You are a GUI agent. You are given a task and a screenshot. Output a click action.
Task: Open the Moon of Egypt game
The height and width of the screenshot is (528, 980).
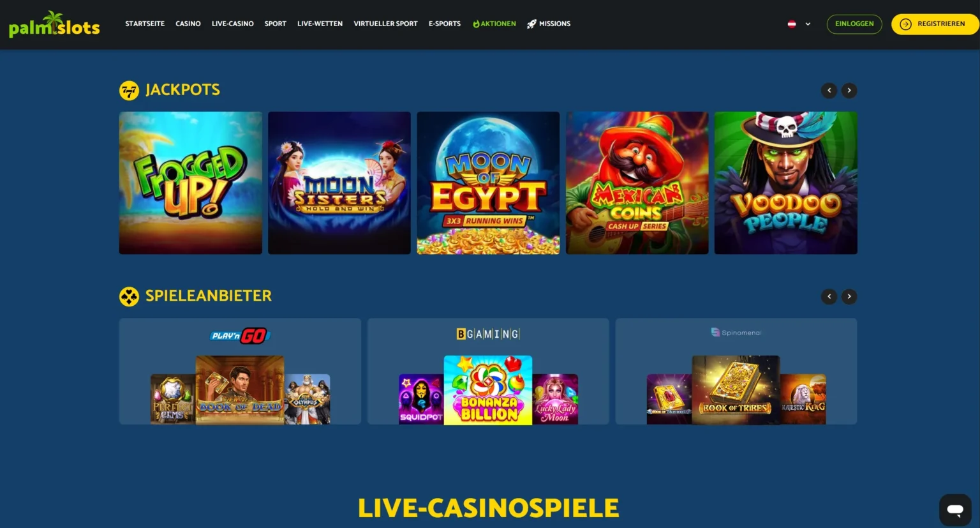click(488, 183)
